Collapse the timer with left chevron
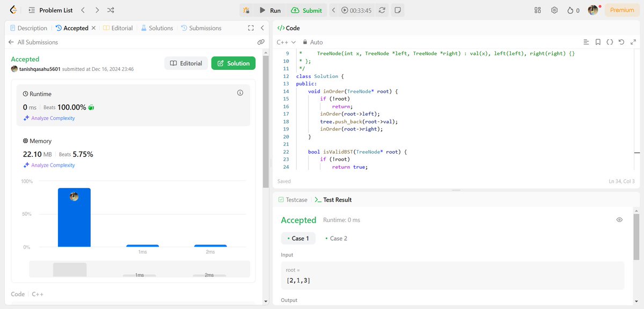Screen dimensions: 644x309 click(333, 10)
